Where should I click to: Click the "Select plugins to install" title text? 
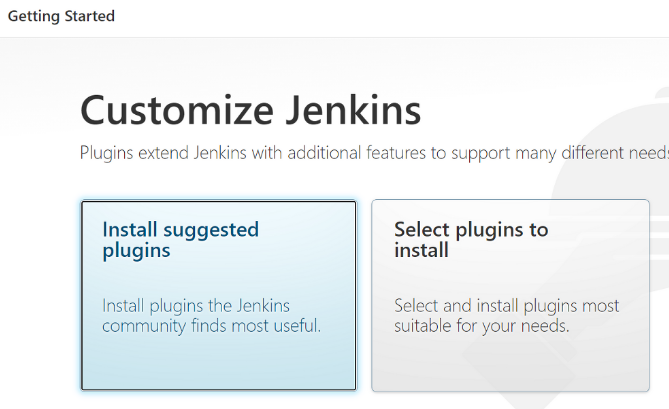tap(471, 240)
